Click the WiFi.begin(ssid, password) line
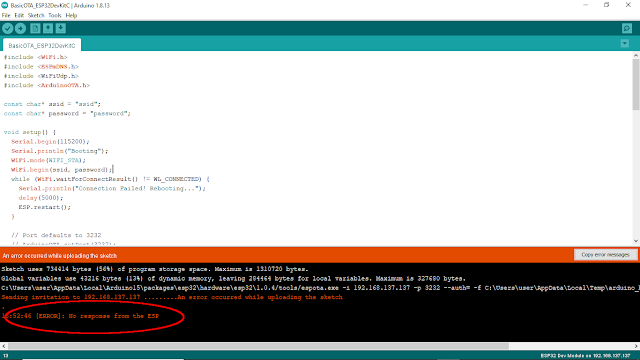This screenshot has height=360, width=640. click(62, 170)
